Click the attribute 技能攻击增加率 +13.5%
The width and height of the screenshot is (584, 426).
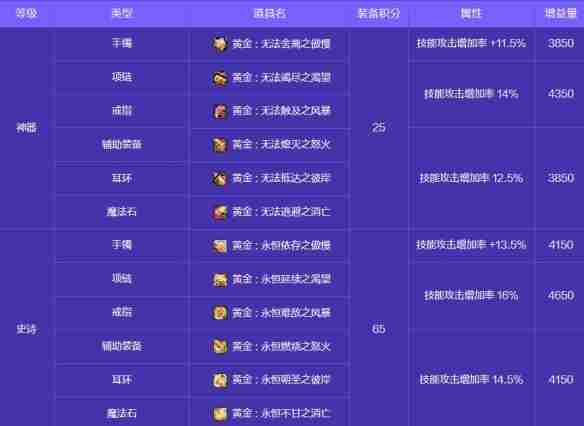pyautogui.click(x=471, y=245)
